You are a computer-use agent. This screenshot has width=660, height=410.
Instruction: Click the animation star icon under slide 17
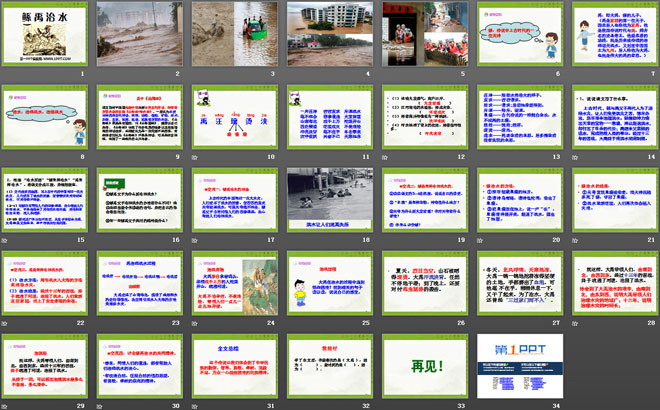coord(194,240)
